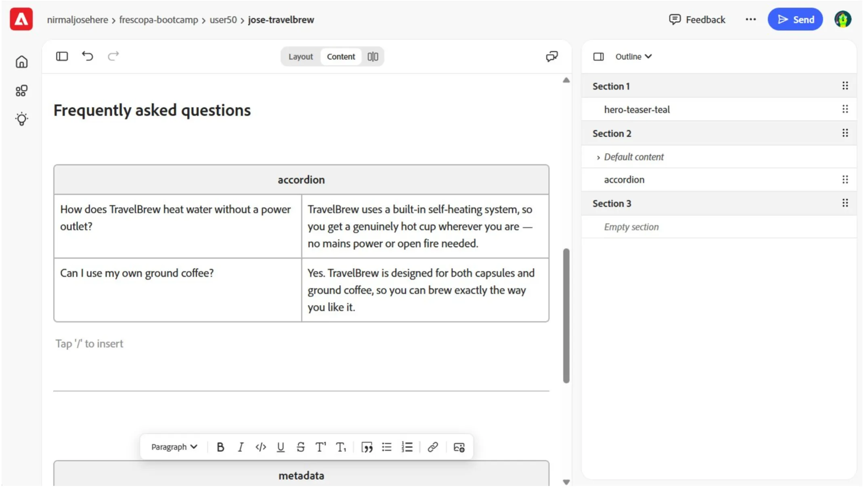The width and height of the screenshot is (868, 490).
Task: Apply superscript formatting
Action: [x=321, y=448]
